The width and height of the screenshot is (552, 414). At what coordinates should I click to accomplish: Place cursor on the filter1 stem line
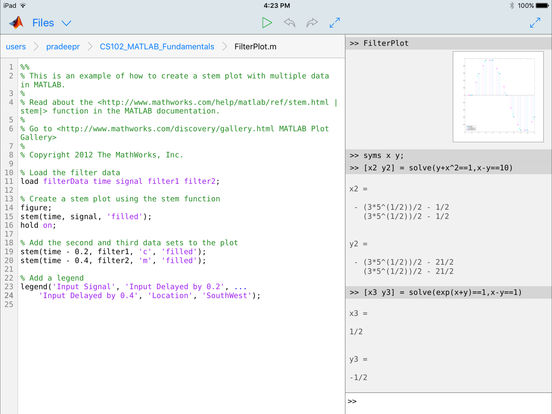pyautogui.click(x=113, y=252)
